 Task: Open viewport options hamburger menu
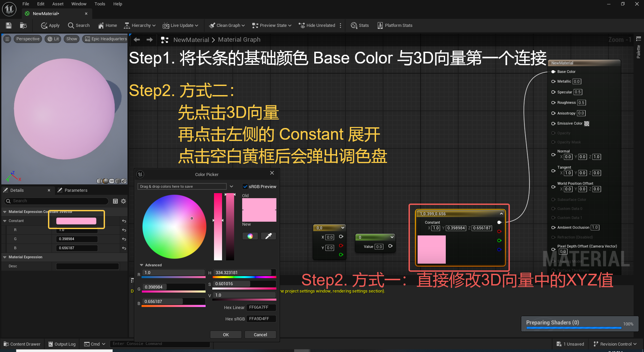coord(7,39)
